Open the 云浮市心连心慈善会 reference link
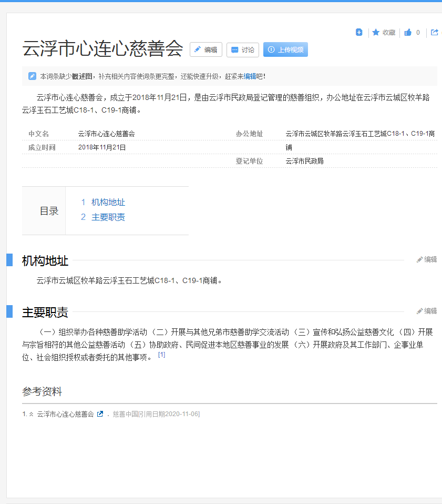The image size is (442, 504). (x=65, y=414)
